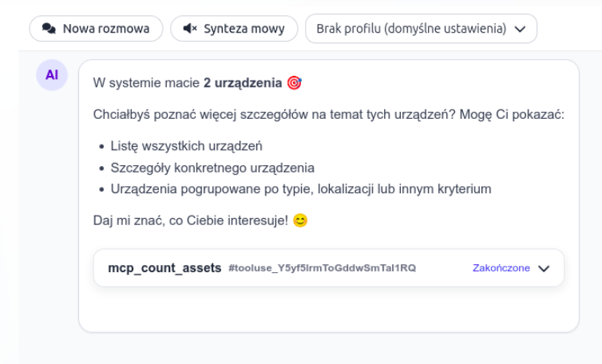The height and width of the screenshot is (364, 602).
Task: Click the mcp_count_assets tool name
Action: pyautogui.click(x=164, y=268)
